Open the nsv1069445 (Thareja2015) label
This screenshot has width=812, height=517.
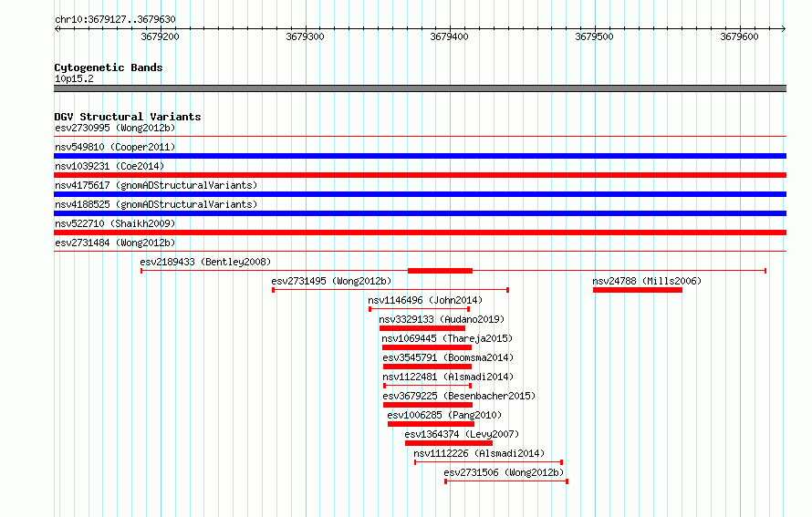pyautogui.click(x=447, y=338)
